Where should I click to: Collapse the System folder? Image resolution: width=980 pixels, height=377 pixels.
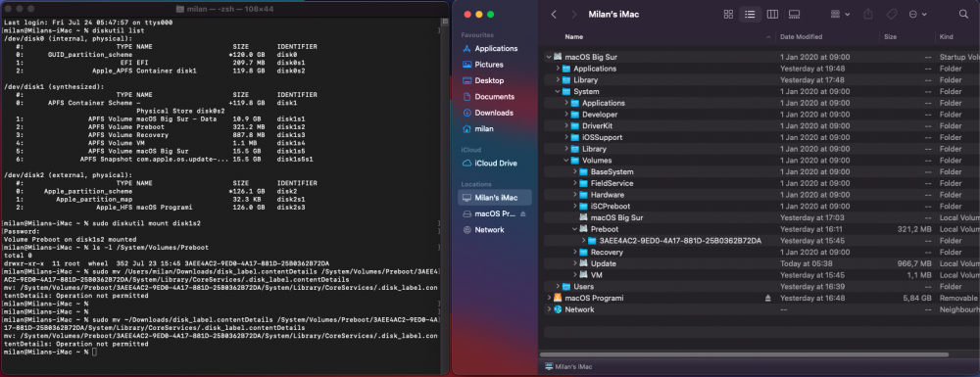pyautogui.click(x=558, y=91)
